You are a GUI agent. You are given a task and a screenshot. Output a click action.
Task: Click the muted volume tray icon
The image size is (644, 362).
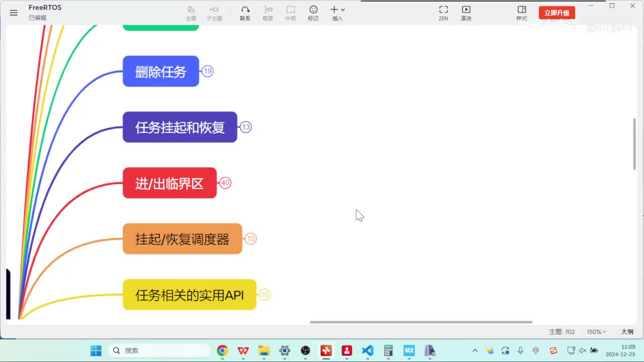583,350
